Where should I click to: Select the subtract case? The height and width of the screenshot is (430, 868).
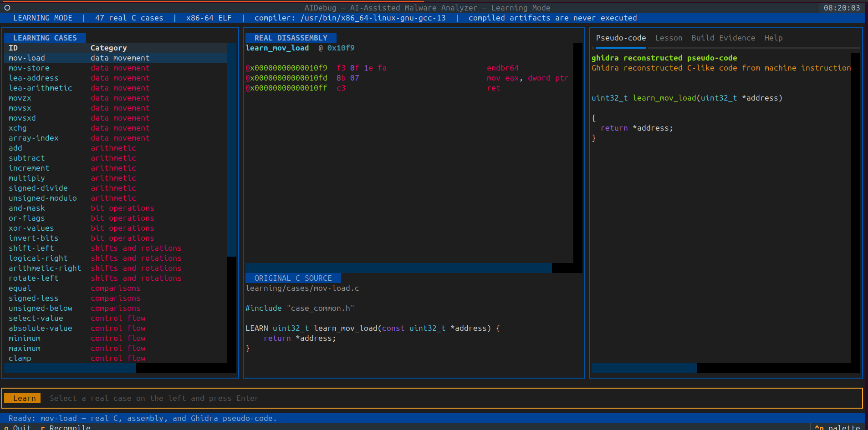click(116, 158)
